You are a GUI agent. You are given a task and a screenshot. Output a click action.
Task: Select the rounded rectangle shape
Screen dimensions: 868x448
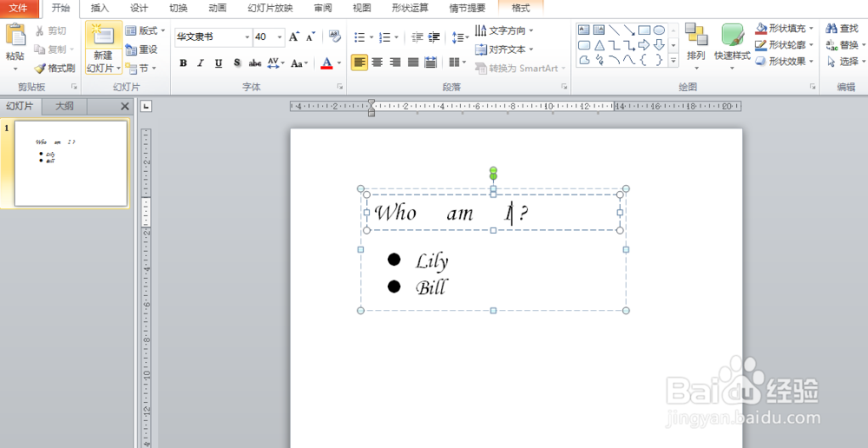(x=584, y=45)
